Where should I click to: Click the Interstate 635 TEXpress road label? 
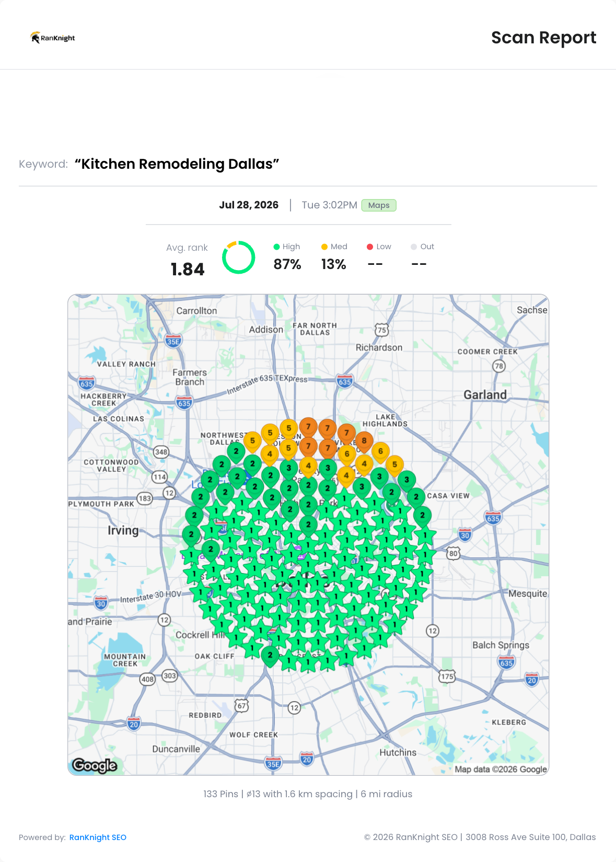pos(267,383)
